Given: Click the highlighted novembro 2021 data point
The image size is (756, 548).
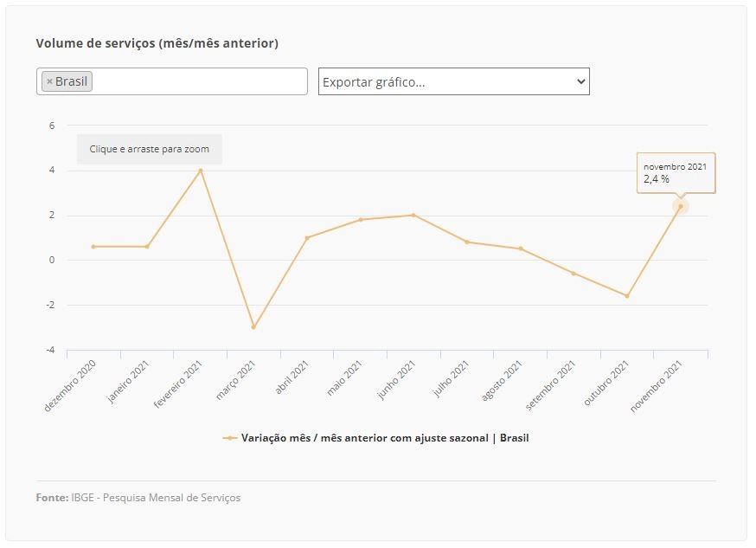Looking at the screenshot, I should (x=681, y=206).
